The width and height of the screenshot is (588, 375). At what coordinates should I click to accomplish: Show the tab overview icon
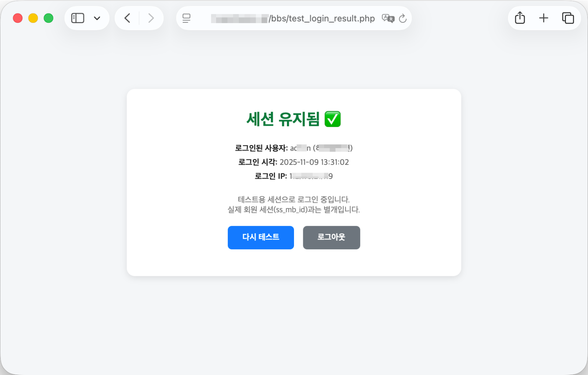568,18
